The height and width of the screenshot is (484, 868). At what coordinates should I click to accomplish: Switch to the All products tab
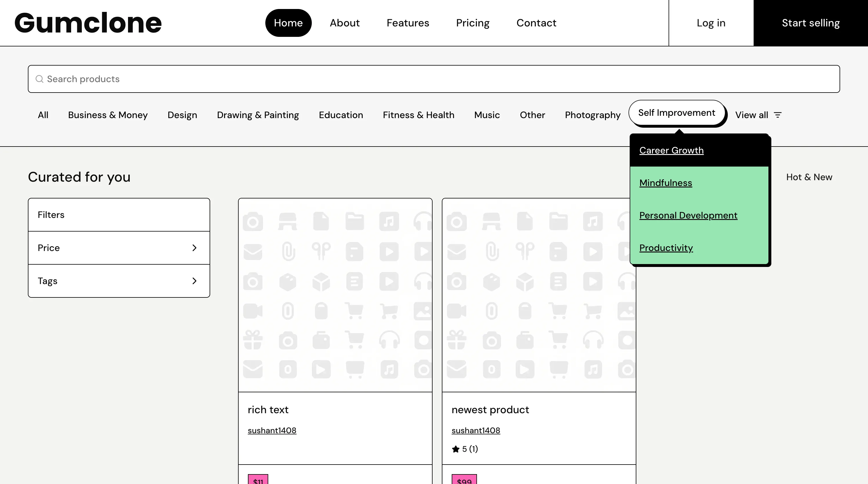click(x=43, y=115)
